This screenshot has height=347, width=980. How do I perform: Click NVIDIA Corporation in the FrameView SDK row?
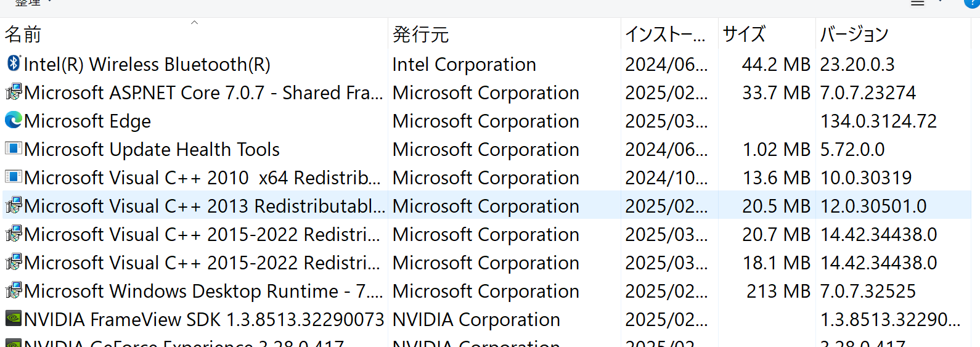click(476, 320)
